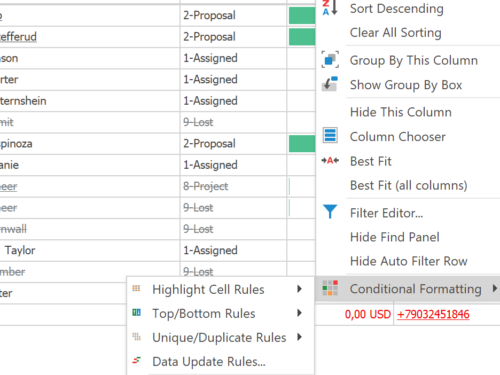The image size is (500, 375).
Task: Click the ternshein name cell
Action: tap(90, 101)
